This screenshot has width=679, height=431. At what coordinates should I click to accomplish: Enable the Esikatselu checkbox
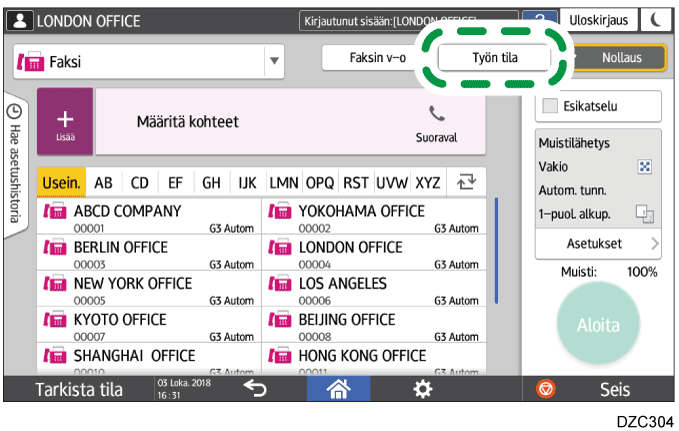[x=550, y=106]
